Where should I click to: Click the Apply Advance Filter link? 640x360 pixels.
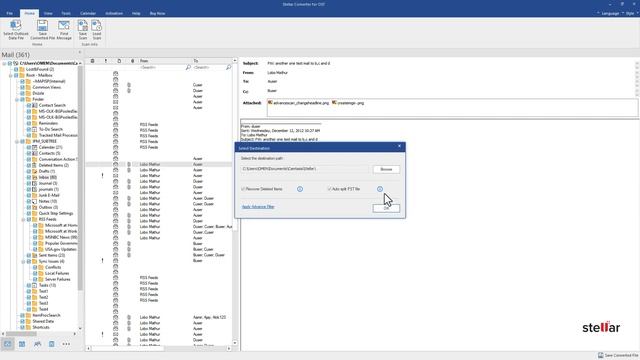[x=258, y=207]
